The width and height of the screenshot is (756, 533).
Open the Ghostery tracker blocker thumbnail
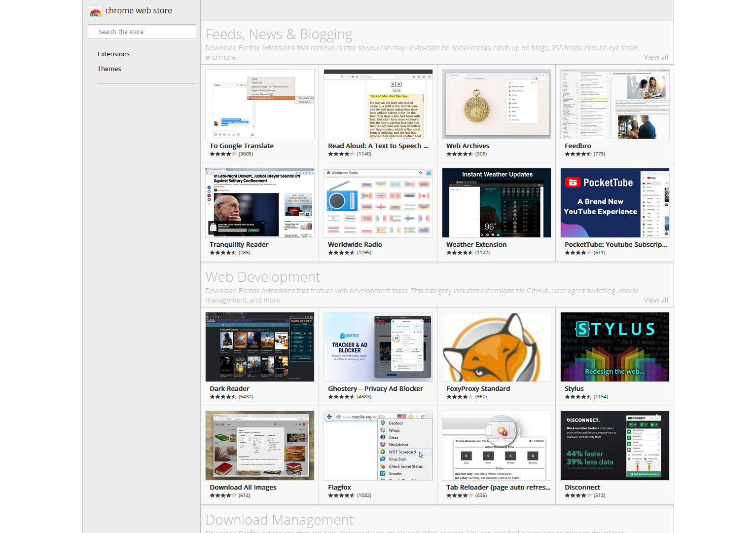(378, 347)
